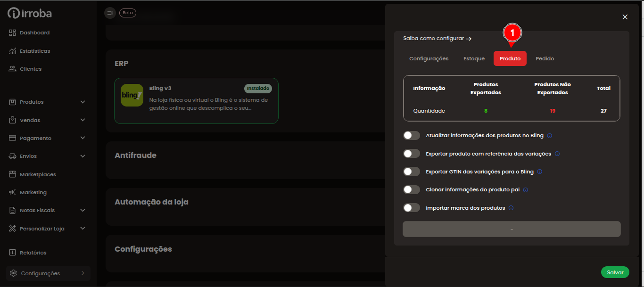
Task: Click the Beta badge
Action: click(x=128, y=13)
